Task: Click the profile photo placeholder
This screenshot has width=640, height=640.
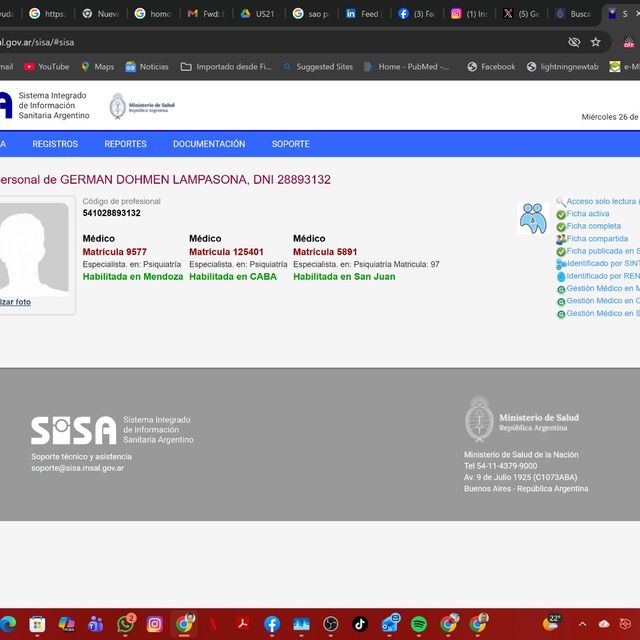Action: coord(33,249)
